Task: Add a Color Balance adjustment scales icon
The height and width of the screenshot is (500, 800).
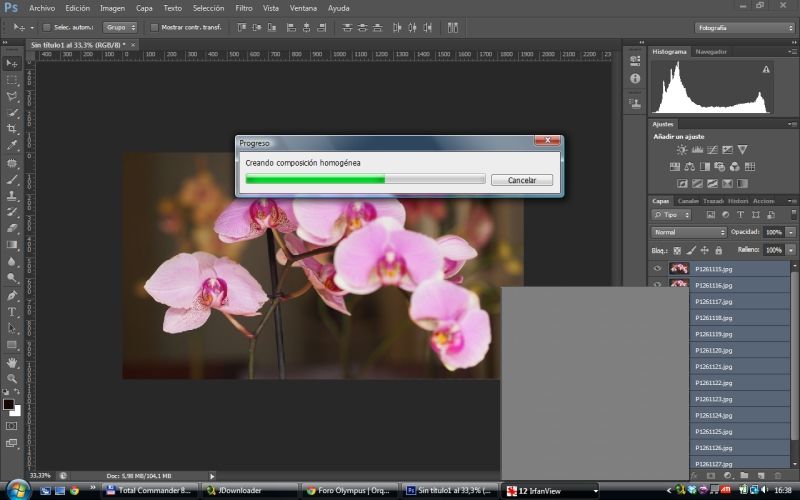Action: pos(689,166)
